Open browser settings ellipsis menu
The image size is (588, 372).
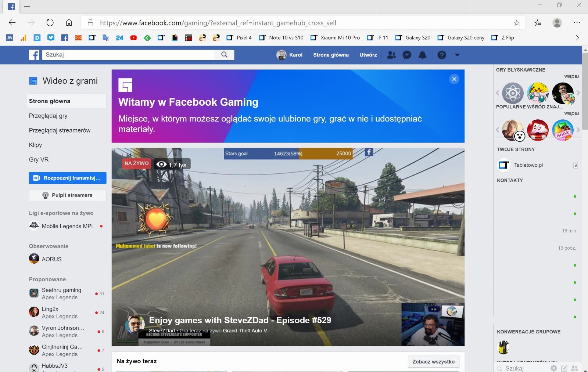[x=577, y=23]
